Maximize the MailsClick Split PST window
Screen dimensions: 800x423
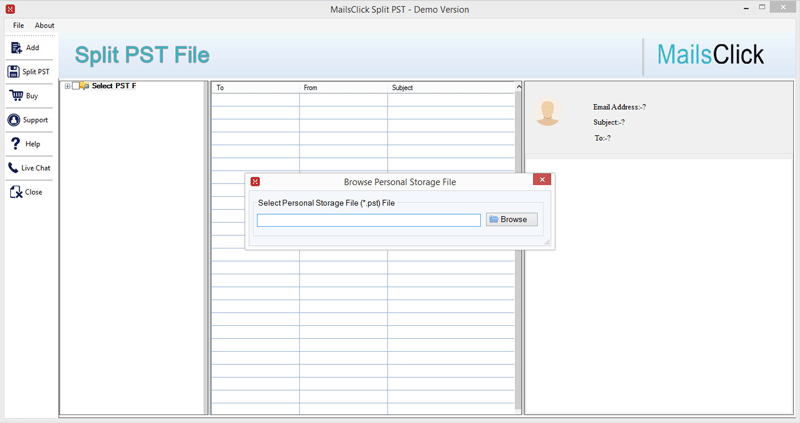(762, 7)
